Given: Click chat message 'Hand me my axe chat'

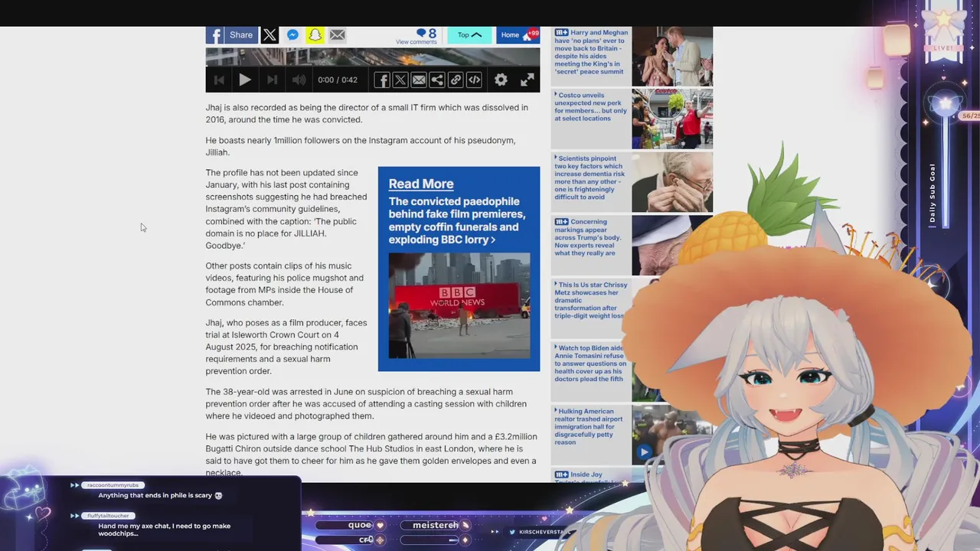Looking at the screenshot, I should click(164, 530).
